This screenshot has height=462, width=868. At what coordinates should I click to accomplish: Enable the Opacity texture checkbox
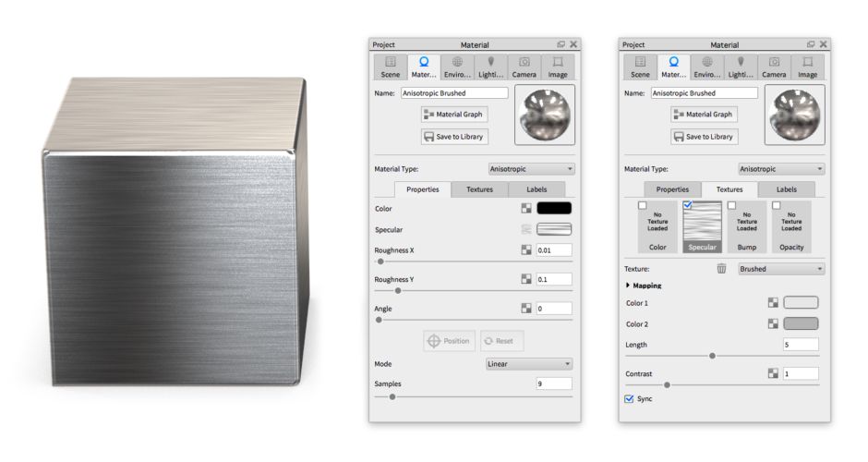point(777,205)
